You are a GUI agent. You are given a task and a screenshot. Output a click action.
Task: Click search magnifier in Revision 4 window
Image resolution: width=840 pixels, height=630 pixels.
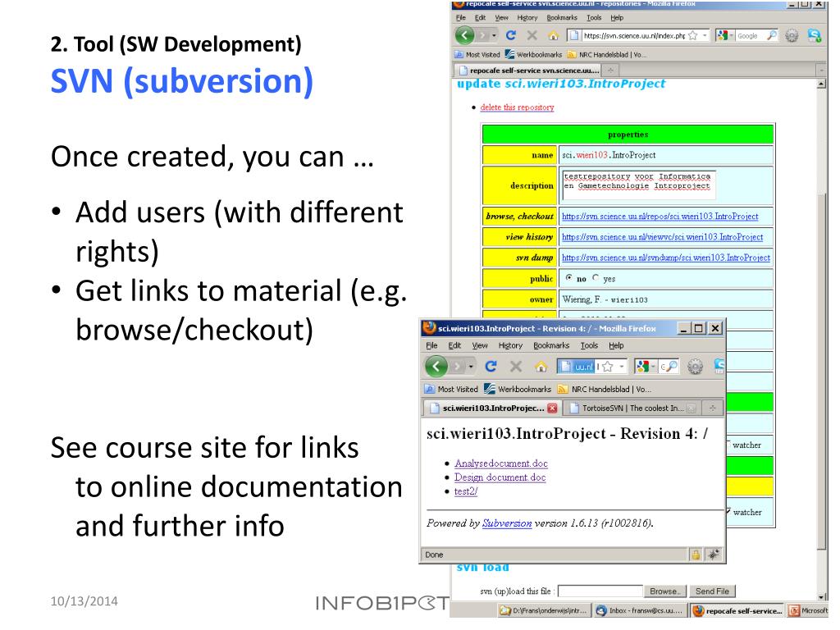pos(672,367)
